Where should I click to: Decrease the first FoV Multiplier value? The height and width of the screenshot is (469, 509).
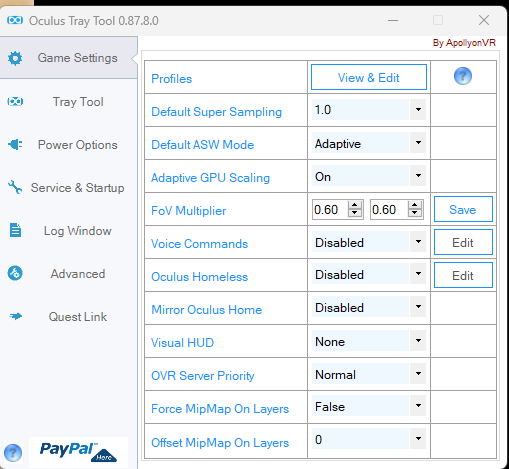pos(355,213)
